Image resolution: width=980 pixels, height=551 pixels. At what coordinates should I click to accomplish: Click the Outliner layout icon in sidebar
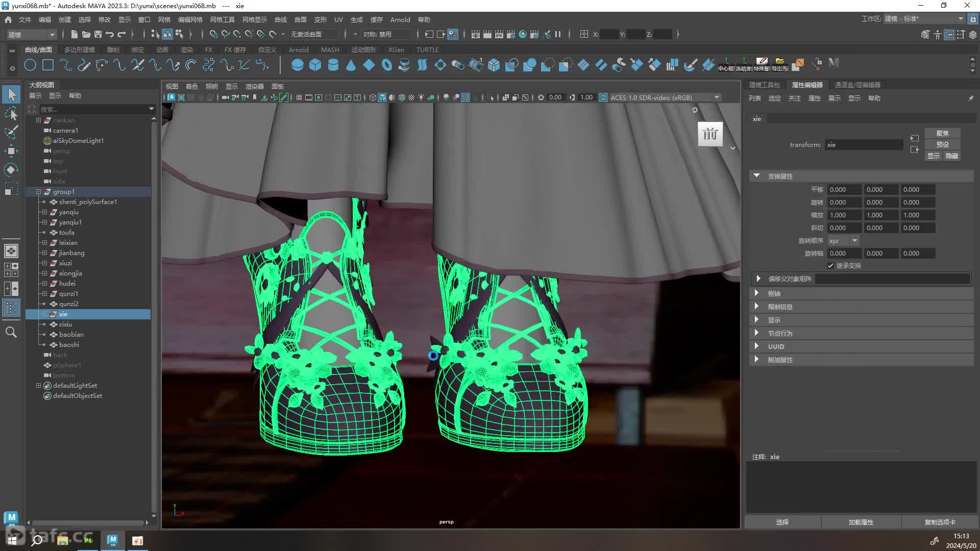pos(11,308)
